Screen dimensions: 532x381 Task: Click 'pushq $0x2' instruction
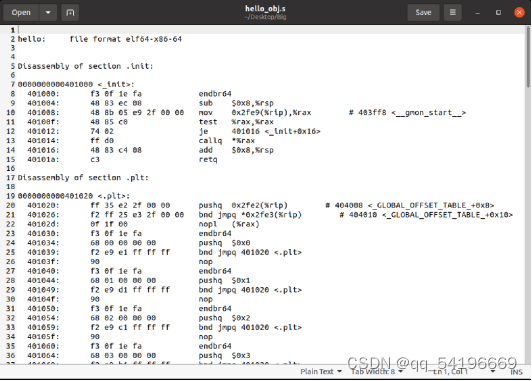click(224, 318)
